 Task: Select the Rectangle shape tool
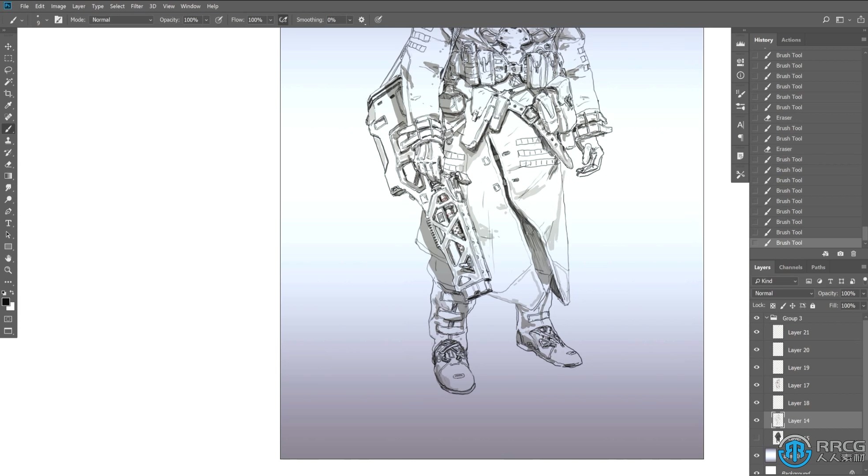(x=8, y=246)
